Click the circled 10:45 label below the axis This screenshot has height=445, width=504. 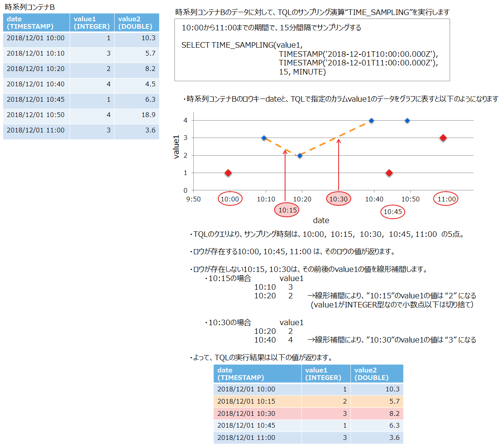click(393, 212)
